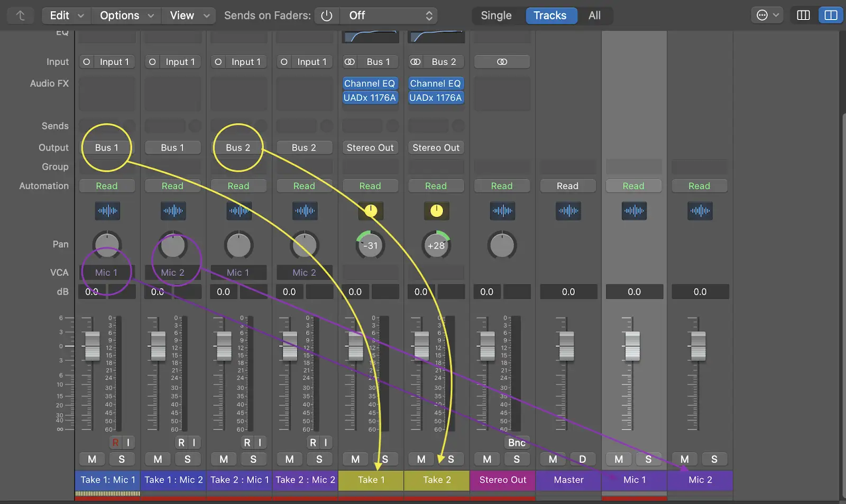Viewport: 846px width, 504px height.
Task: Open the ellipsis actions dropdown at top right
Action: [x=767, y=15]
